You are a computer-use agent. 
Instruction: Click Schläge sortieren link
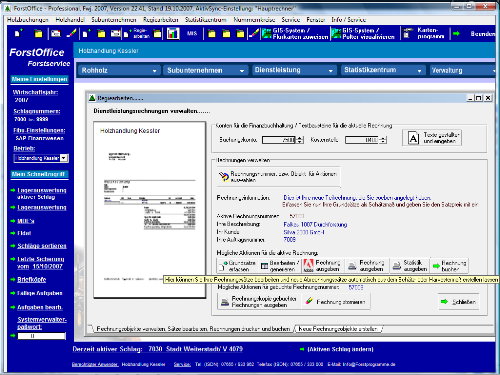[x=42, y=246]
